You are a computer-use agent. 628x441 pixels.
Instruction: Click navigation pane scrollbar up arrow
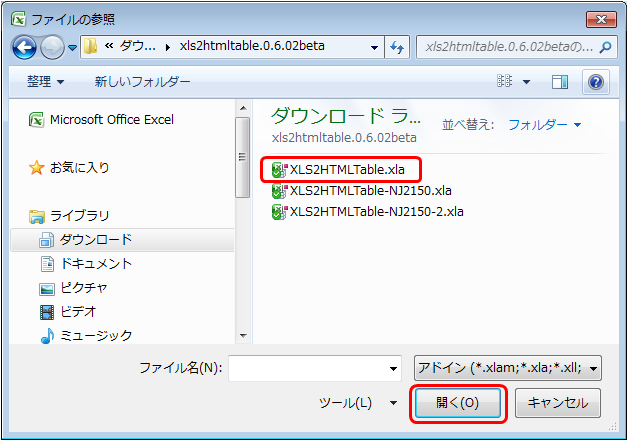pyautogui.click(x=243, y=108)
